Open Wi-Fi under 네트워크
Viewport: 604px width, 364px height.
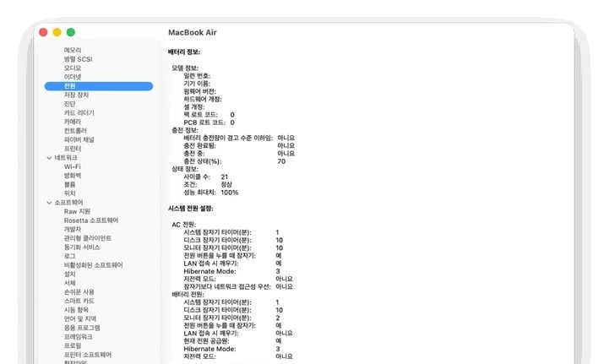(73, 166)
